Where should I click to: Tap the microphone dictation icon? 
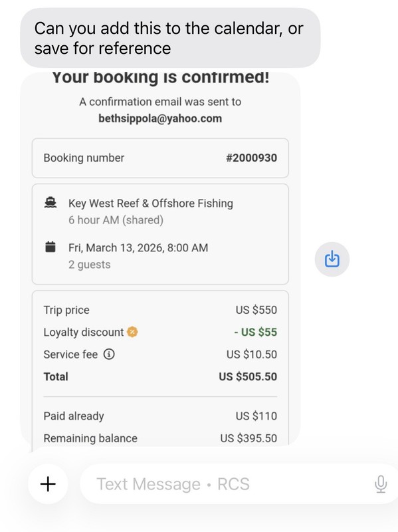point(381,484)
